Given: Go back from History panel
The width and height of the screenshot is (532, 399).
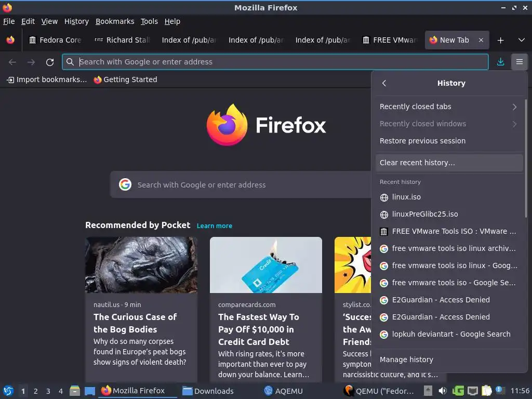Looking at the screenshot, I should click(x=384, y=83).
